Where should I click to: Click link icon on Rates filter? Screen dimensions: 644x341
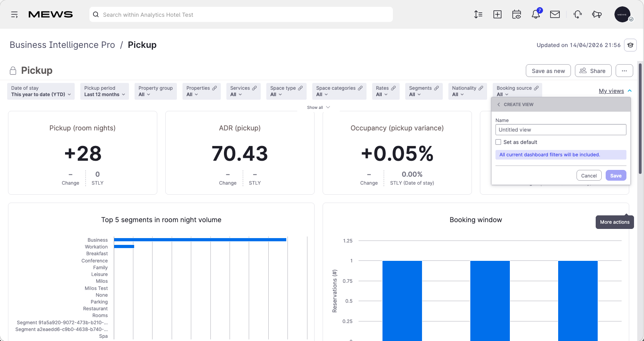[393, 88]
